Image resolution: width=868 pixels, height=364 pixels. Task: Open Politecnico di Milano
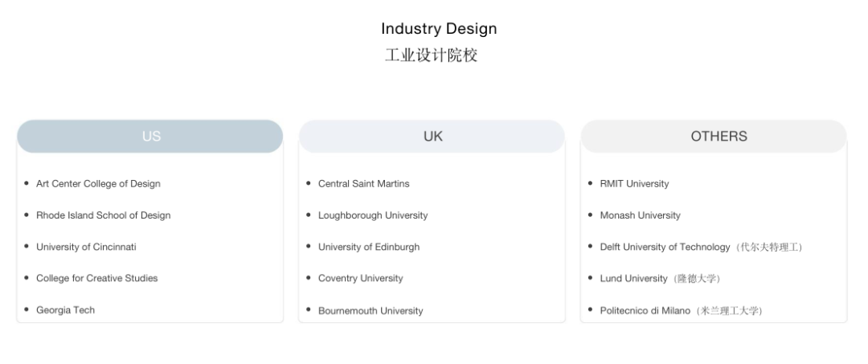pyautogui.click(x=645, y=311)
